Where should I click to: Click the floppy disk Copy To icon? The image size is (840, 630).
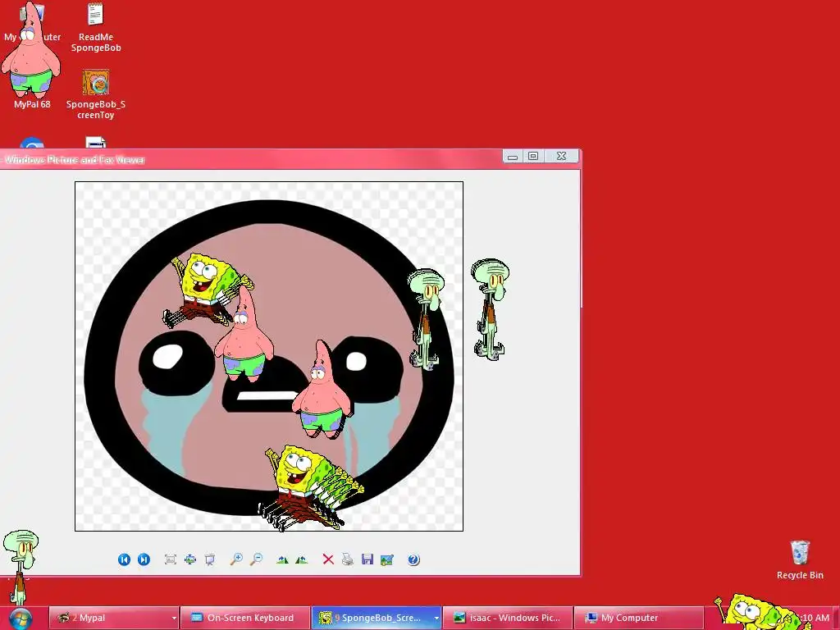[x=367, y=559]
